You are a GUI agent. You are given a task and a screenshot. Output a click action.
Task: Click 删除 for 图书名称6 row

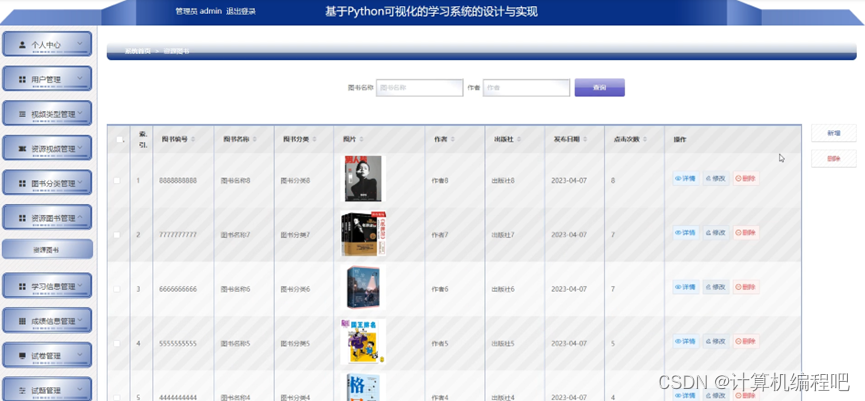pyautogui.click(x=746, y=287)
